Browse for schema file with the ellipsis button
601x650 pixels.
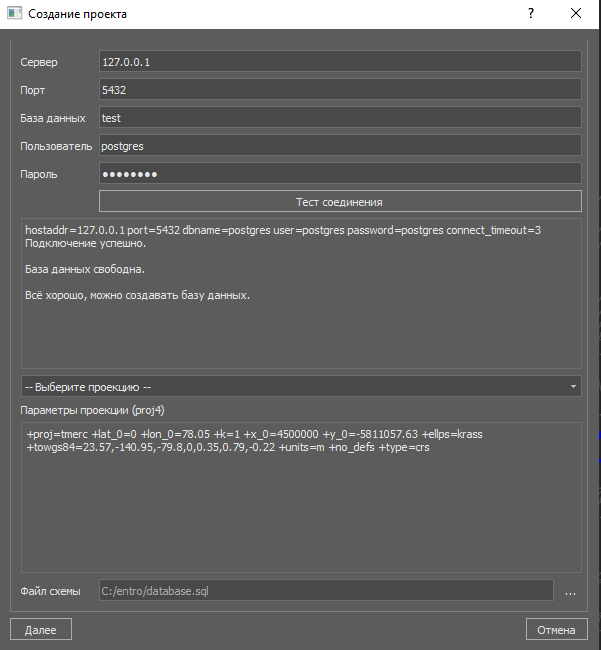(570, 591)
